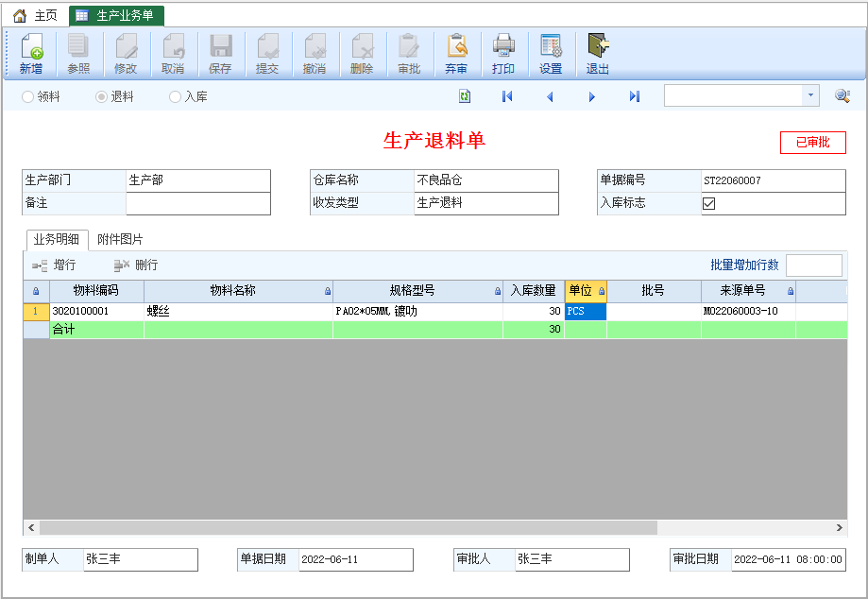
Task: Click the scrollbar left arrow
Action: [31, 527]
